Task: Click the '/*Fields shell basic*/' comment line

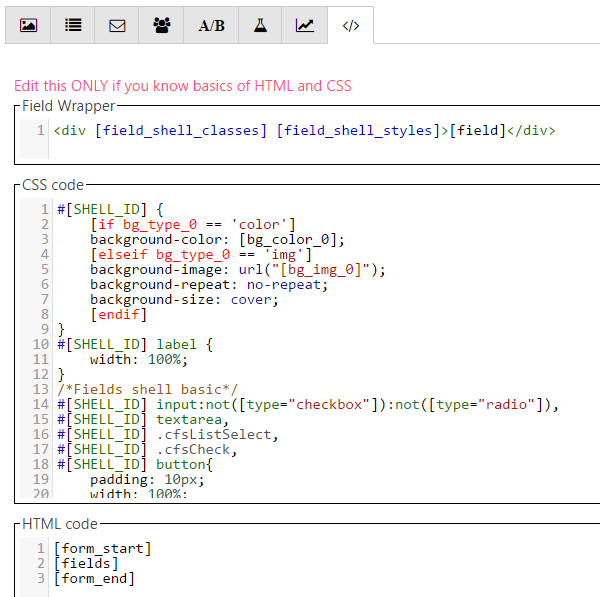Action: coord(147,390)
